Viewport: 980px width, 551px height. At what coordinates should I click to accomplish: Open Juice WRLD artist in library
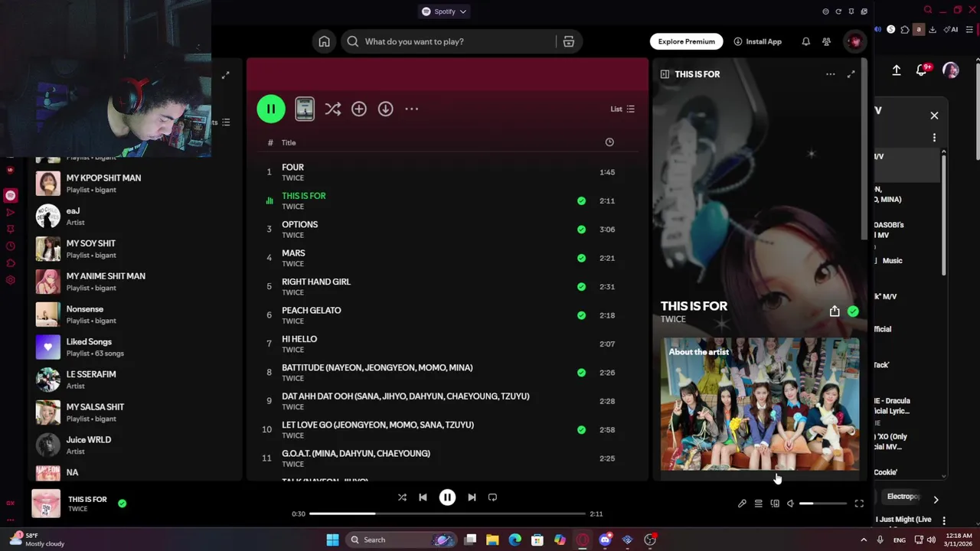[x=134, y=445]
